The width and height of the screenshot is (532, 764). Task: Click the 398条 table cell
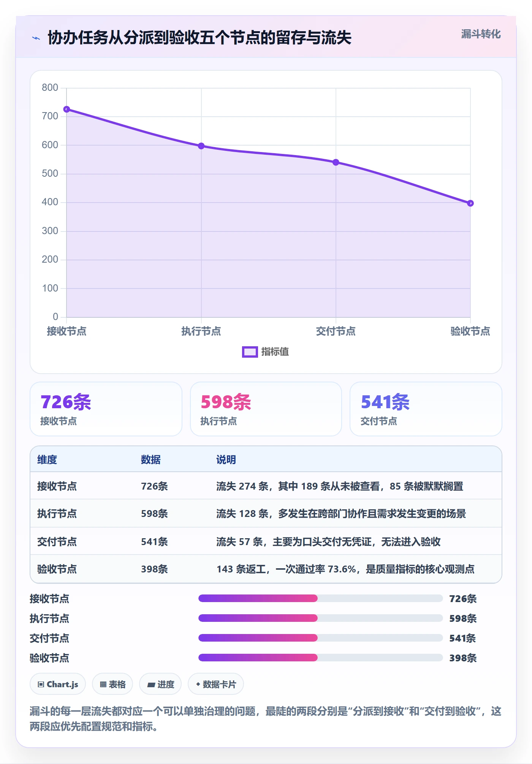[155, 569]
